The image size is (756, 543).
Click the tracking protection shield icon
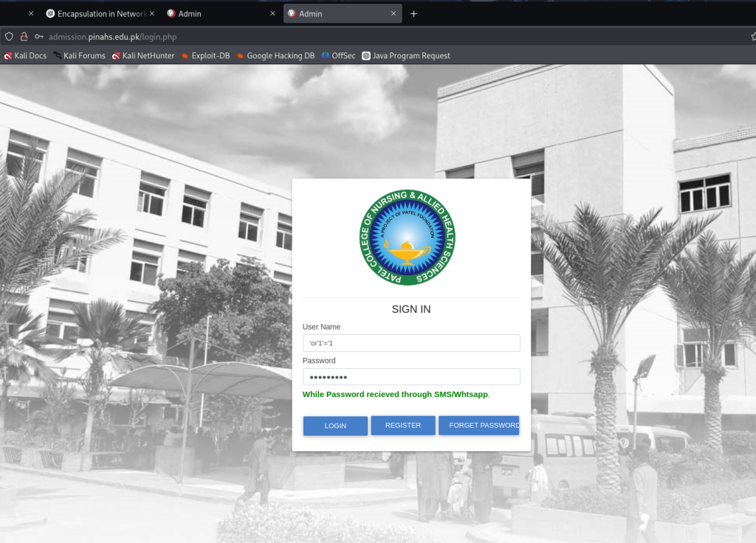[x=9, y=37]
